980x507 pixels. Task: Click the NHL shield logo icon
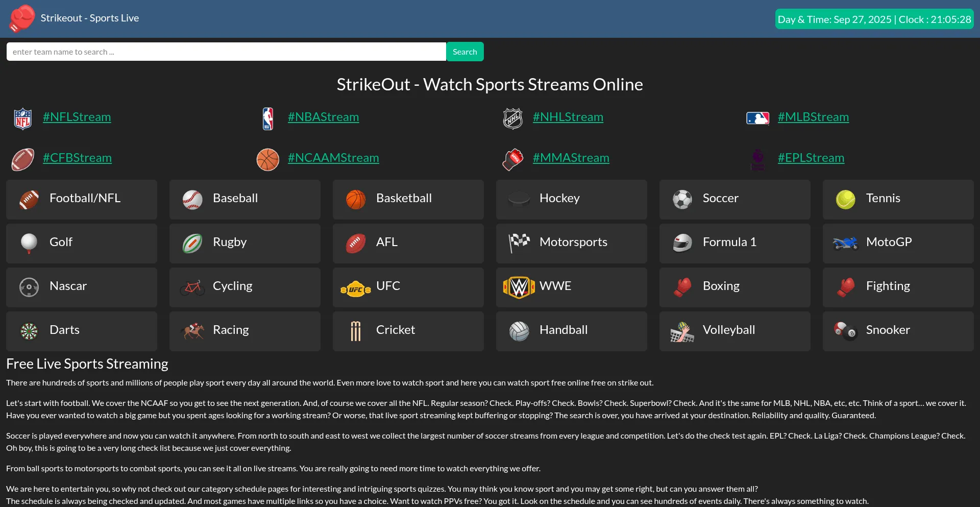(x=512, y=118)
